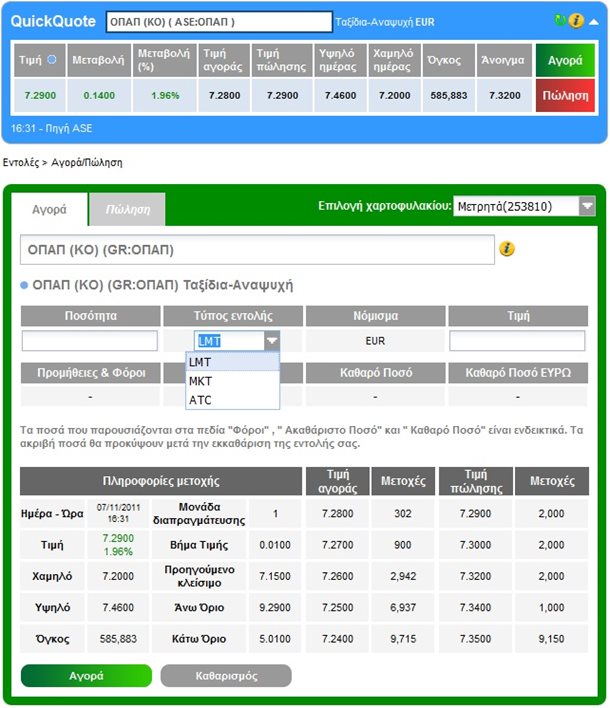Submit order with bottom green Αγορά button
This screenshot has height=708, width=610.
coord(86,676)
